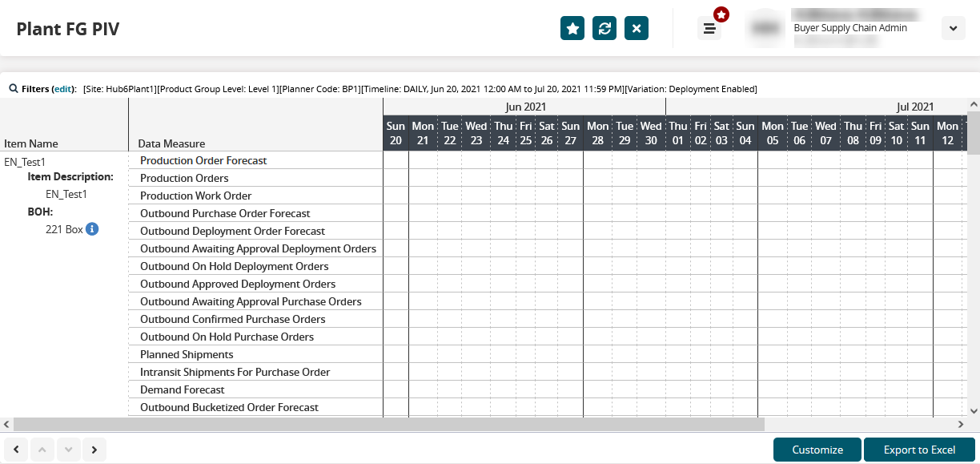
Task: Click the horizontal scrollbar thumb
Action: point(388,424)
